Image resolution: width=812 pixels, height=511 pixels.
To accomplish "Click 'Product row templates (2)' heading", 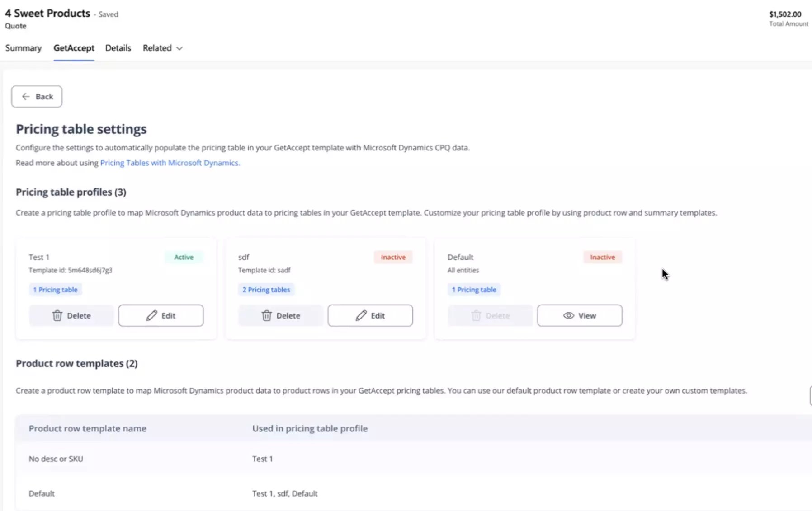I will click(x=77, y=363).
